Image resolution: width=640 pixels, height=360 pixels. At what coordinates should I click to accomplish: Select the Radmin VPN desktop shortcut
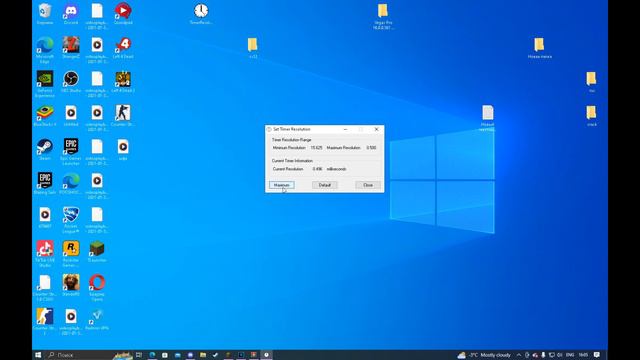click(x=97, y=318)
